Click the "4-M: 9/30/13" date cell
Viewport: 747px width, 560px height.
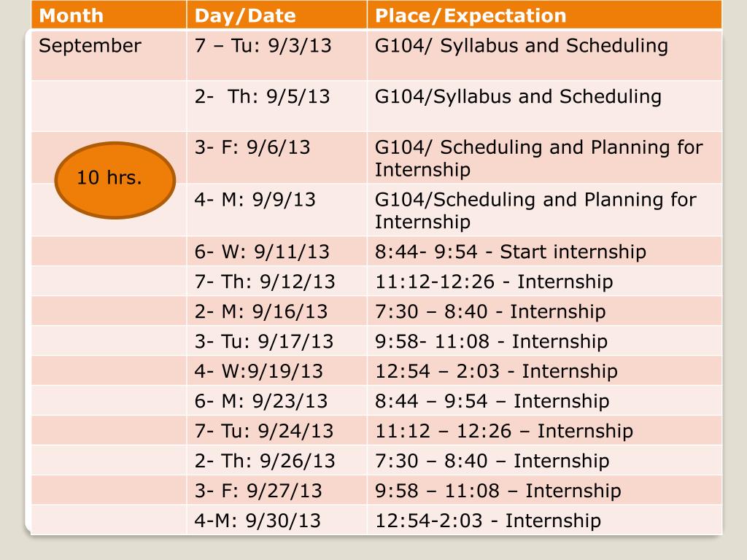[x=258, y=521]
